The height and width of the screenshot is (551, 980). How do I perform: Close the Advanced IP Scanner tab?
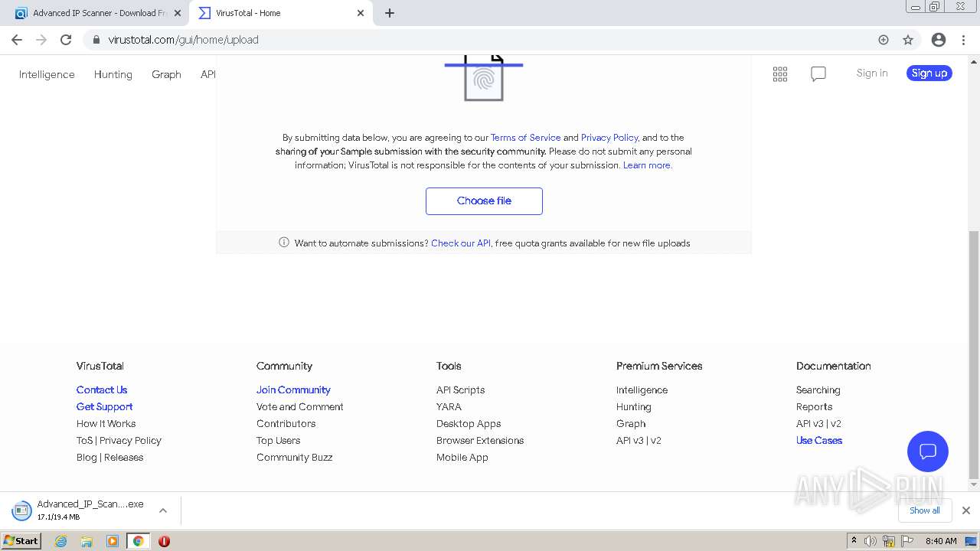tap(177, 13)
